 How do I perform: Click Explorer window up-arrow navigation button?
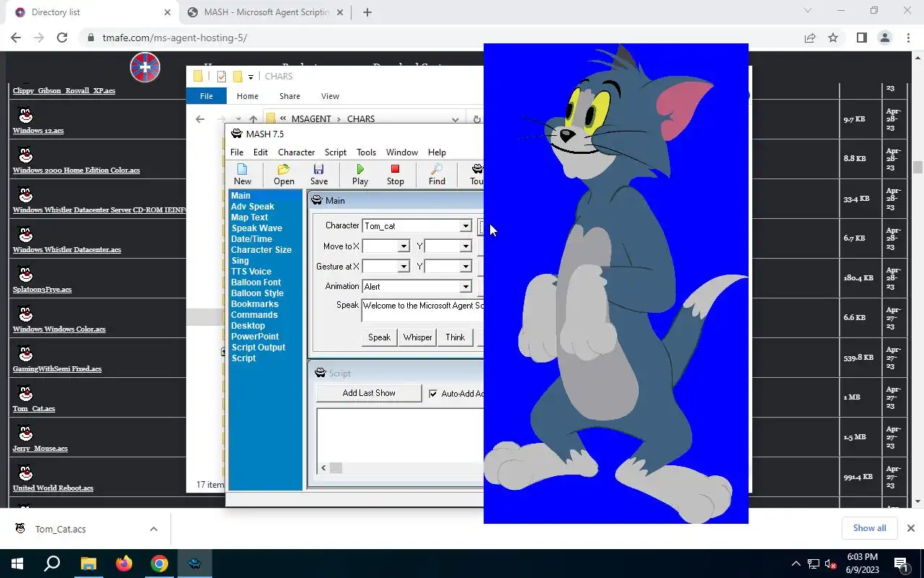point(253,119)
